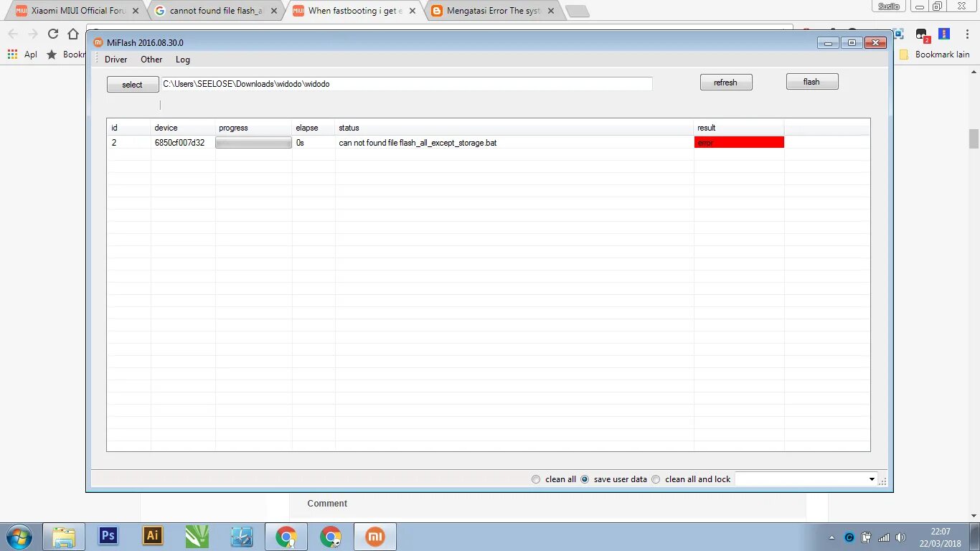Open the Apps shortcut in bookmarks bar
This screenshot has width=980, height=551.
coord(22,55)
